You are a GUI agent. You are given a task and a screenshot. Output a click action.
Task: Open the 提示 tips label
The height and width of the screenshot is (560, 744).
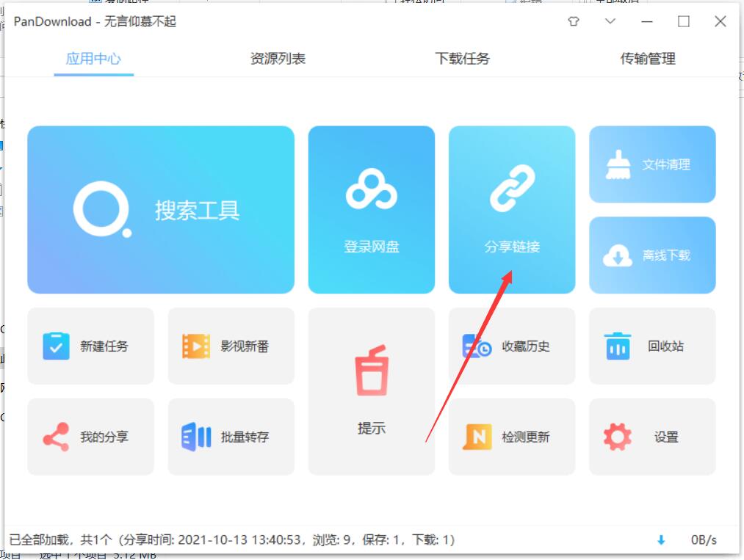click(372, 428)
